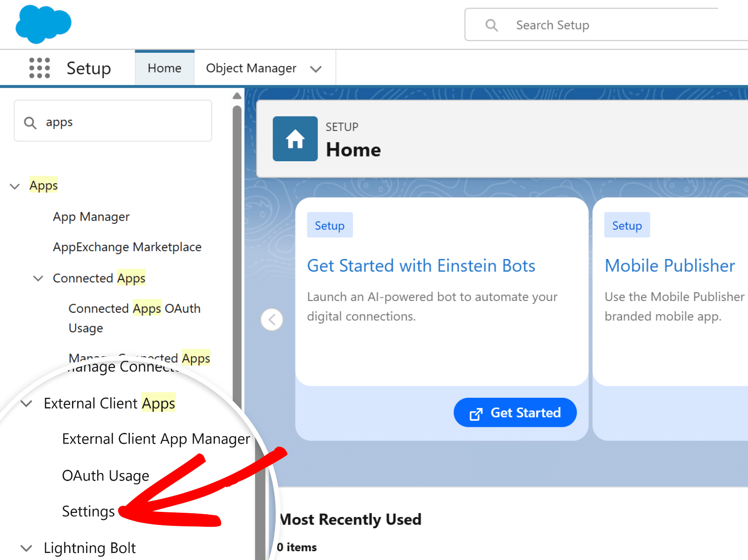Click the Quick Find magnifier icon

[30, 122]
